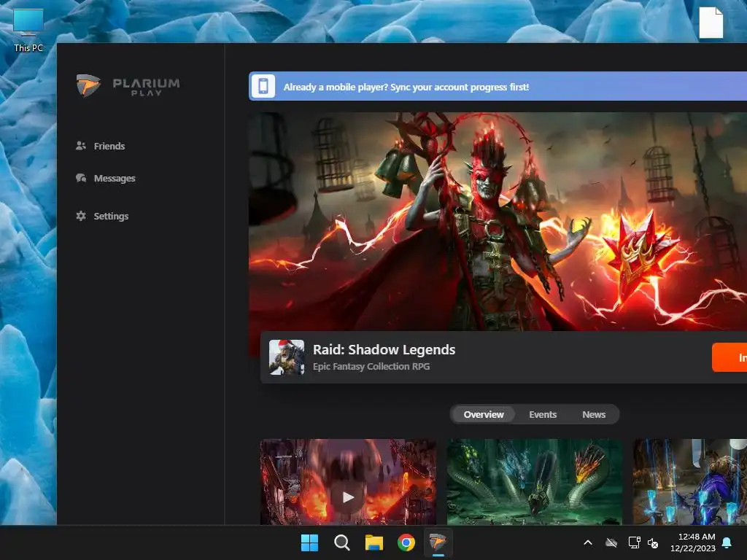Screen dimensions: 747x560
Task: Click the Raid: Shadow Legends game icon
Action: click(287, 357)
